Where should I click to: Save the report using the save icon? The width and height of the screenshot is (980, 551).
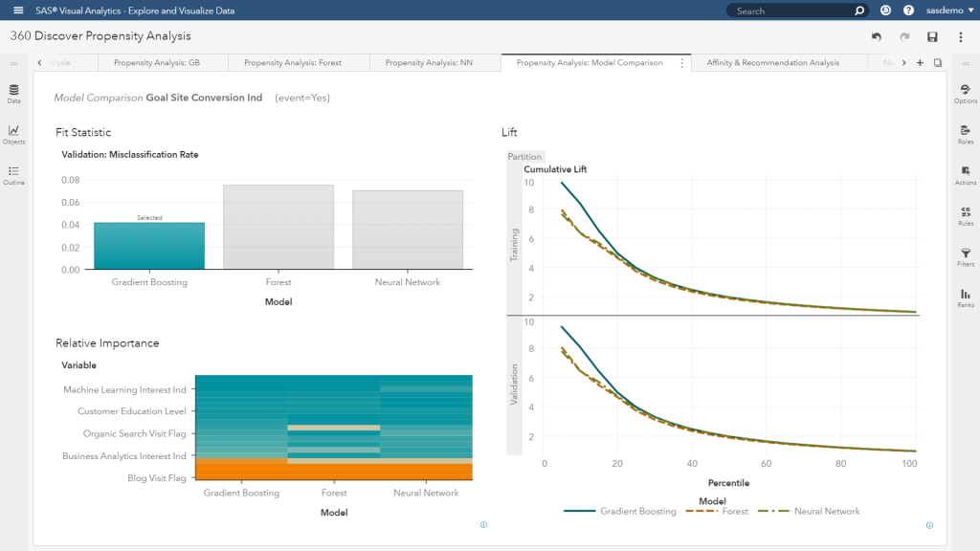[931, 35]
